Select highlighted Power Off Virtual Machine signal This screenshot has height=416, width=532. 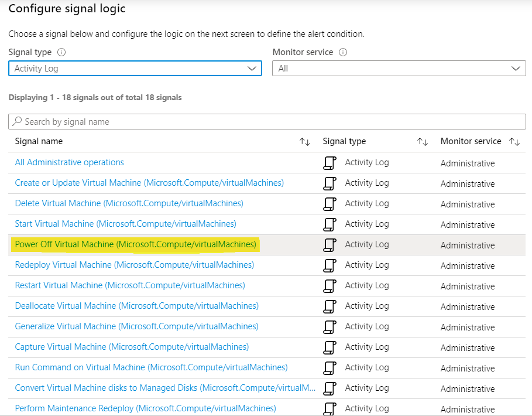point(135,244)
